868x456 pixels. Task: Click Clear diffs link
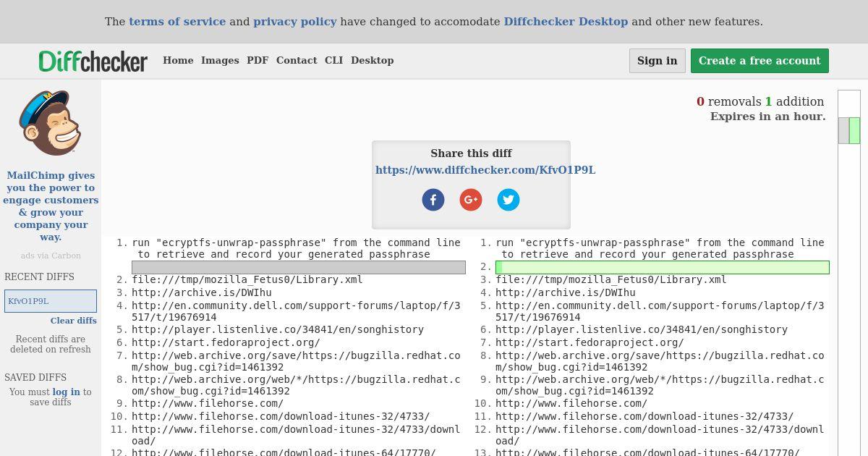coord(74,321)
